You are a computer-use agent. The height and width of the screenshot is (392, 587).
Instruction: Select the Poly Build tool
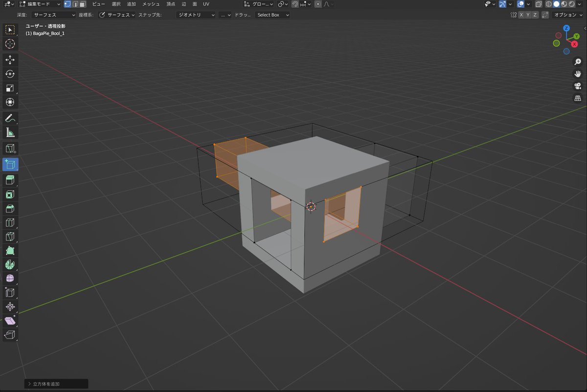(10, 251)
